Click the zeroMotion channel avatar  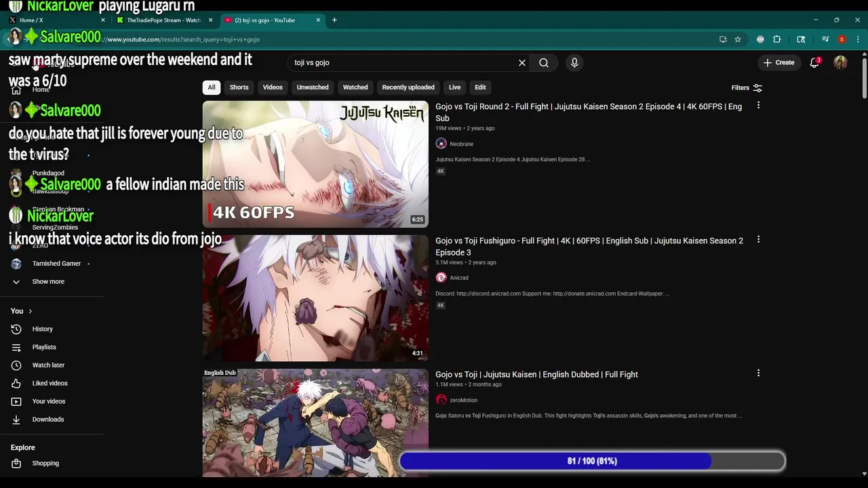pos(441,400)
